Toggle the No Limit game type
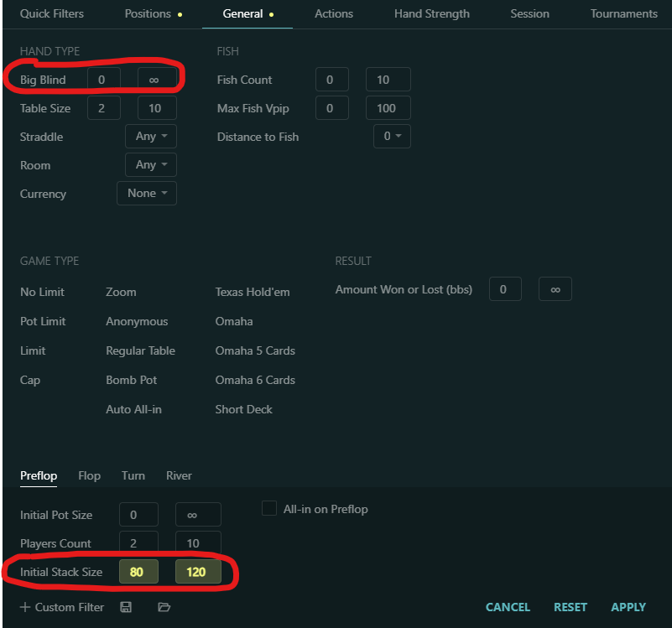The image size is (672, 628). 42,292
